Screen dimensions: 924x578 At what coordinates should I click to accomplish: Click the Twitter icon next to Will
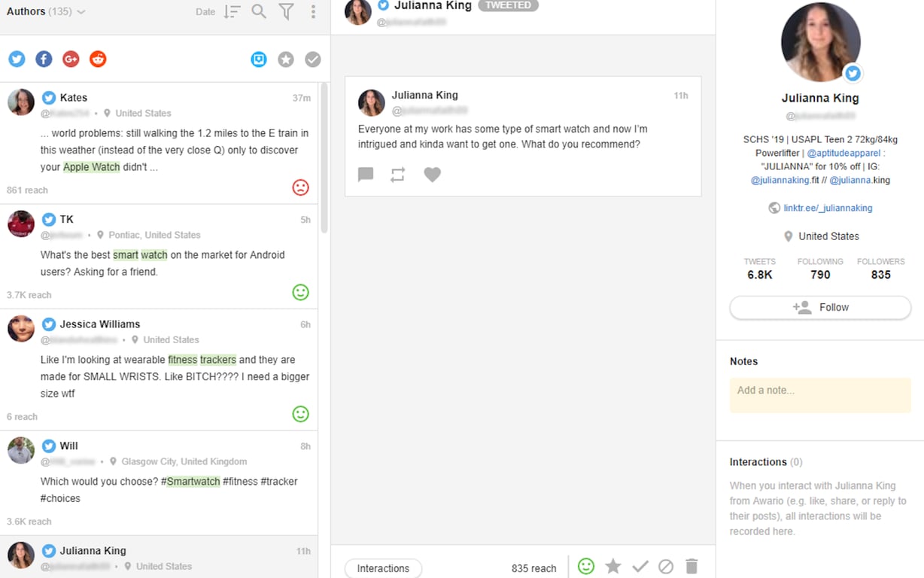coord(49,446)
